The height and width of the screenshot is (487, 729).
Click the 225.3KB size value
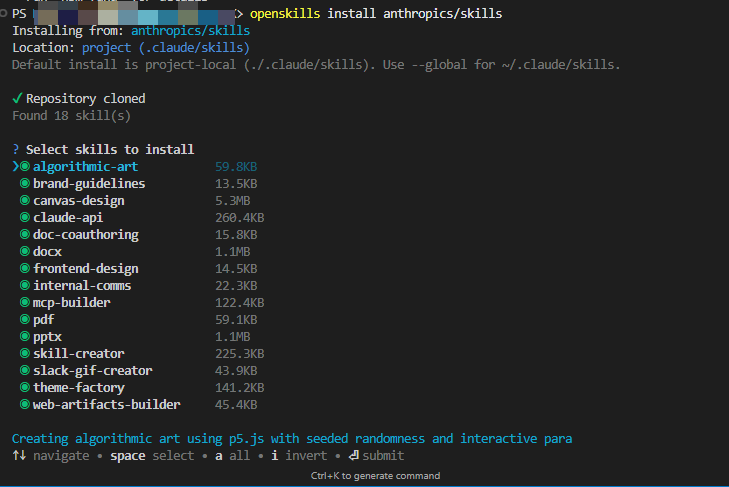239,354
